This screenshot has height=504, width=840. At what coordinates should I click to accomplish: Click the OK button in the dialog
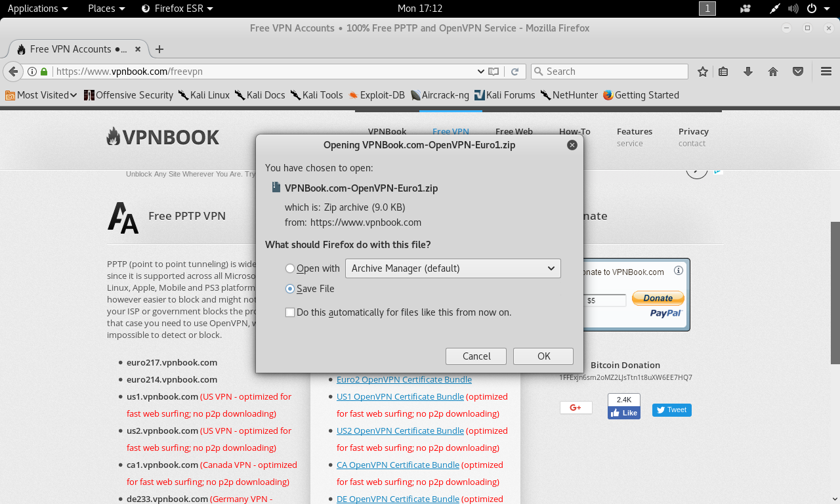click(x=543, y=356)
